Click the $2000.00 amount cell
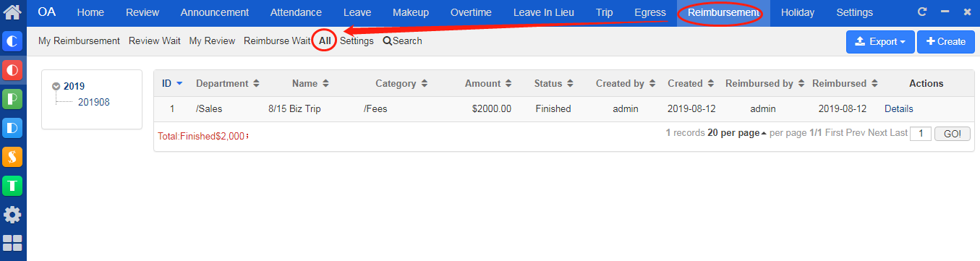 (491, 109)
